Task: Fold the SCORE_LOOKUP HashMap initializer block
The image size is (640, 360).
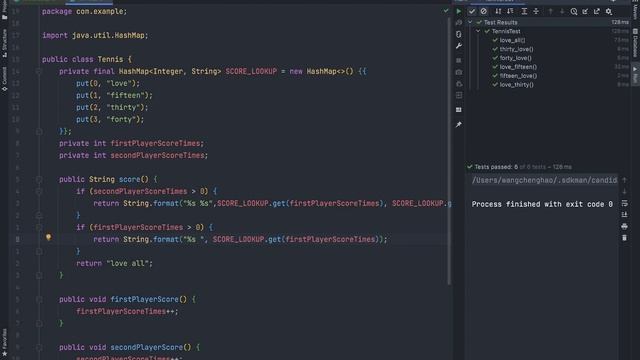Action: pos(39,71)
